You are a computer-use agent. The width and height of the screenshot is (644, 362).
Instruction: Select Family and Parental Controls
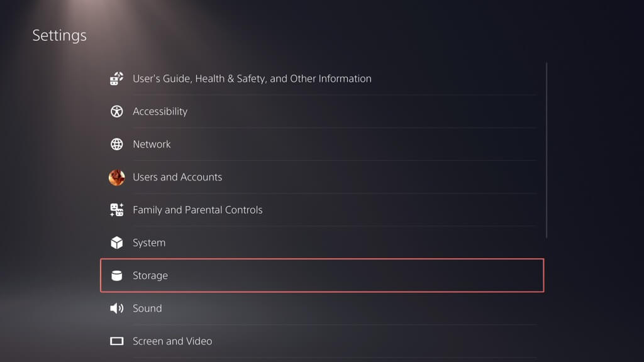point(197,210)
